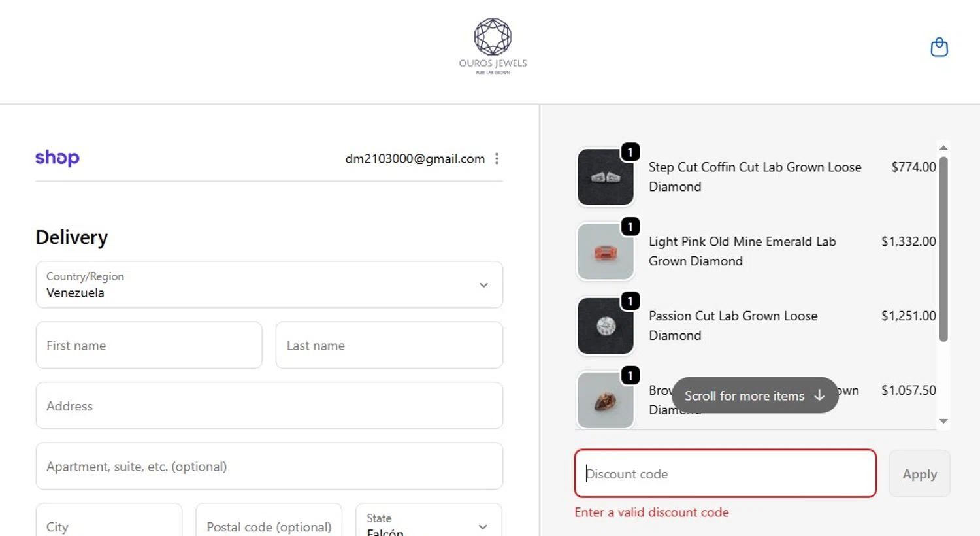980x536 pixels.
Task: Click the Apply discount button
Action: click(x=920, y=473)
